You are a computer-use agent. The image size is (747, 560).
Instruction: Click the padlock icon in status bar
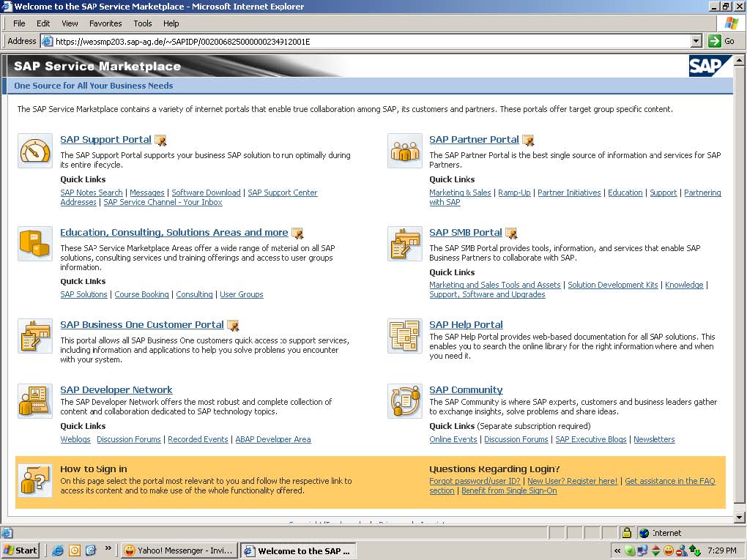pyautogui.click(x=626, y=532)
